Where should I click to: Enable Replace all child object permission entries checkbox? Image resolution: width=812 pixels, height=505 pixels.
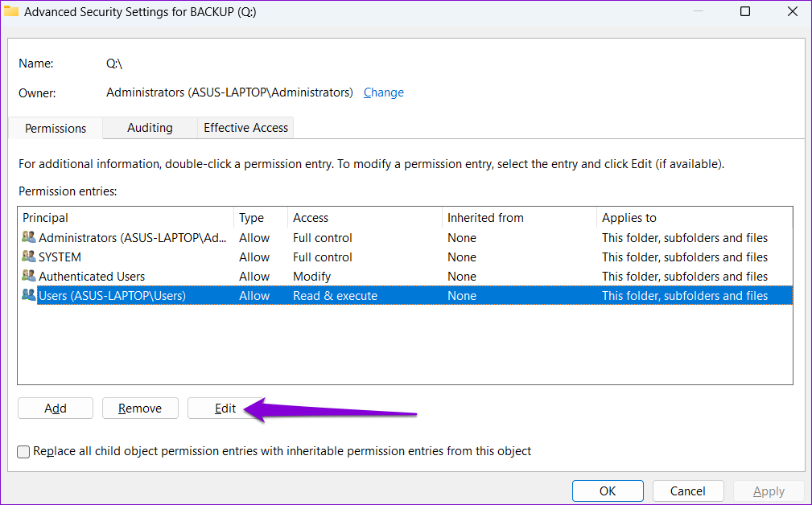[x=23, y=452]
